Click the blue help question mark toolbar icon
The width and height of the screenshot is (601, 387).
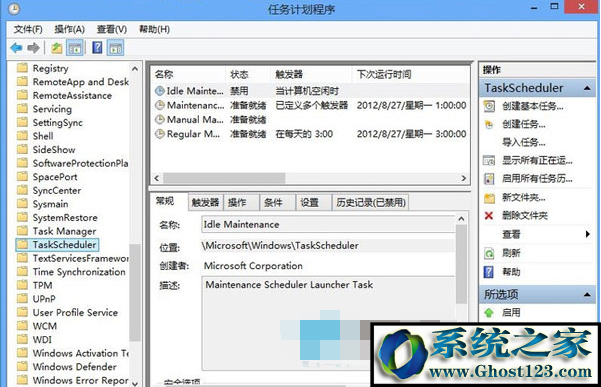[x=97, y=48]
